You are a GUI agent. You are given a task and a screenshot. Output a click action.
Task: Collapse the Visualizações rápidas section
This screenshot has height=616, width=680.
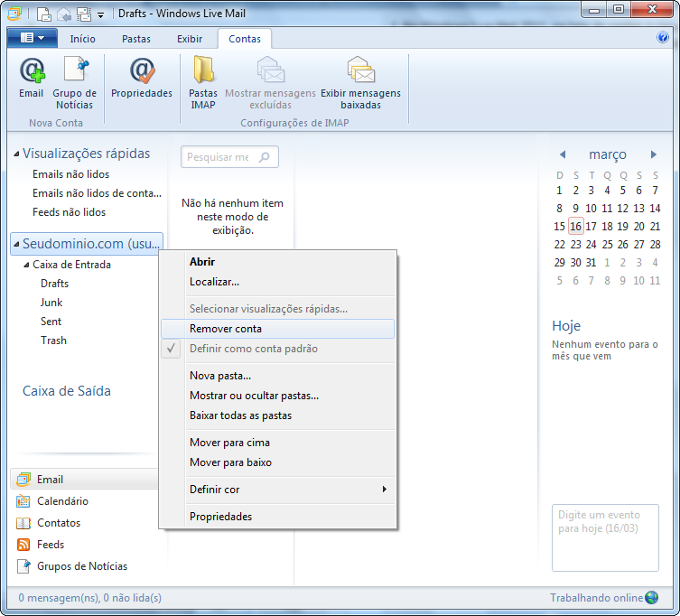[16, 154]
